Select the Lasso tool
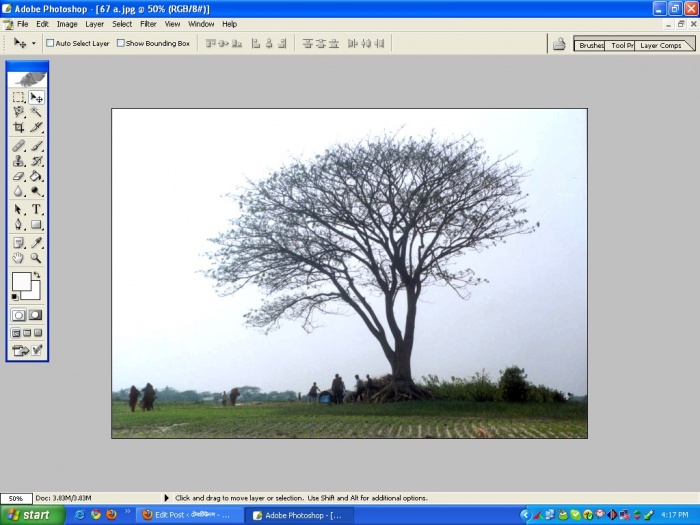Viewport: 700px width, 525px height. point(18,112)
